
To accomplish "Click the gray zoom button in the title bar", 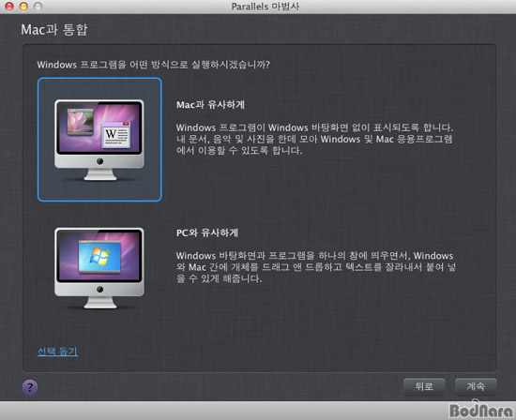I will 38,6.
